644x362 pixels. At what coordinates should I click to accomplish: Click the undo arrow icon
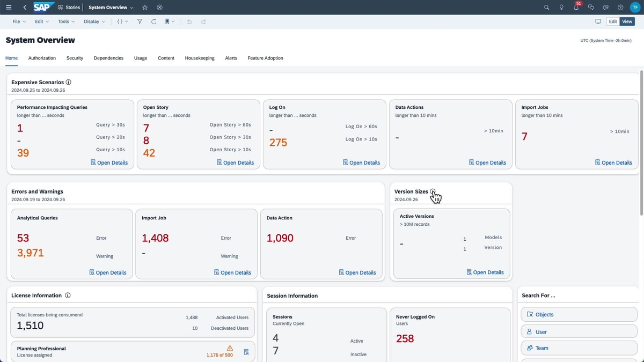pyautogui.click(x=189, y=21)
